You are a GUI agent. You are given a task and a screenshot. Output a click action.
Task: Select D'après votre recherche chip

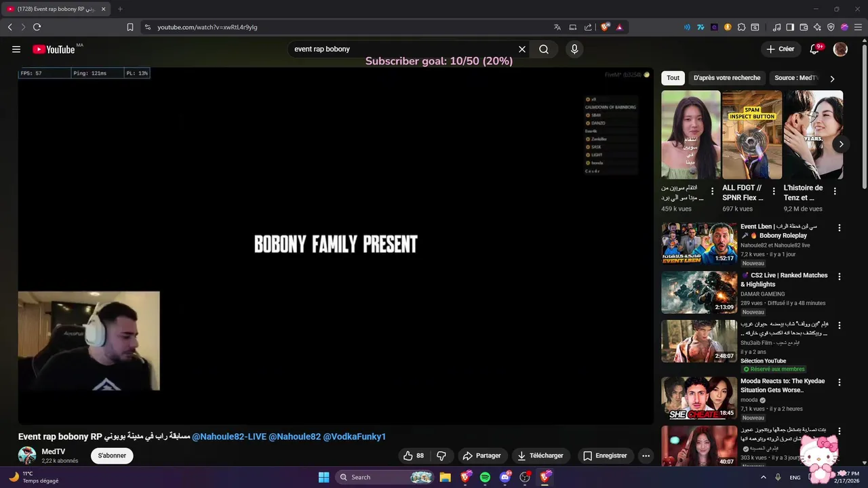[x=727, y=78]
